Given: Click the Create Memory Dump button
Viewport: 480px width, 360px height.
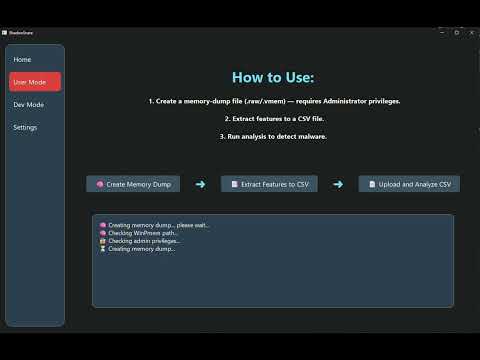Looking at the screenshot, I should coord(133,184).
